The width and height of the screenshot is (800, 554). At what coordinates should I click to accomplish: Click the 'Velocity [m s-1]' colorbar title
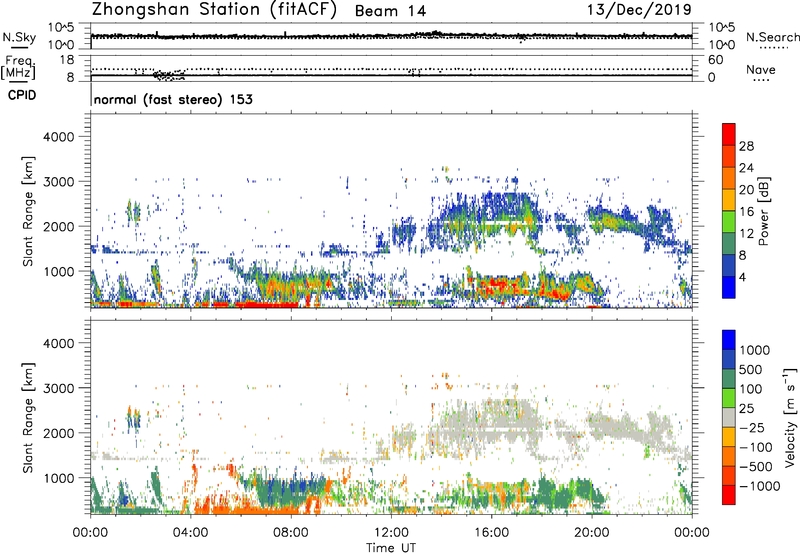click(x=790, y=417)
